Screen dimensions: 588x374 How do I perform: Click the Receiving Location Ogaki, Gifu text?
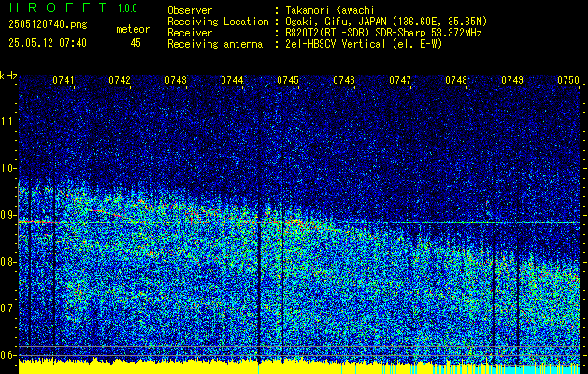[x=386, y=22]
